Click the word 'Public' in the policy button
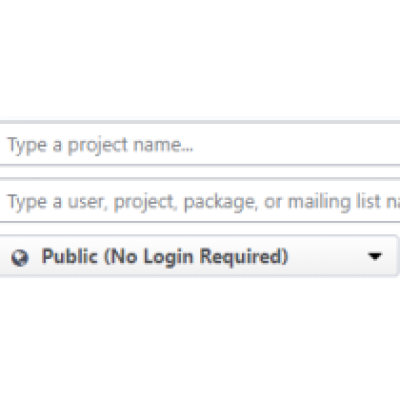Viewport: 400px width, 400px height. point(70,256)
